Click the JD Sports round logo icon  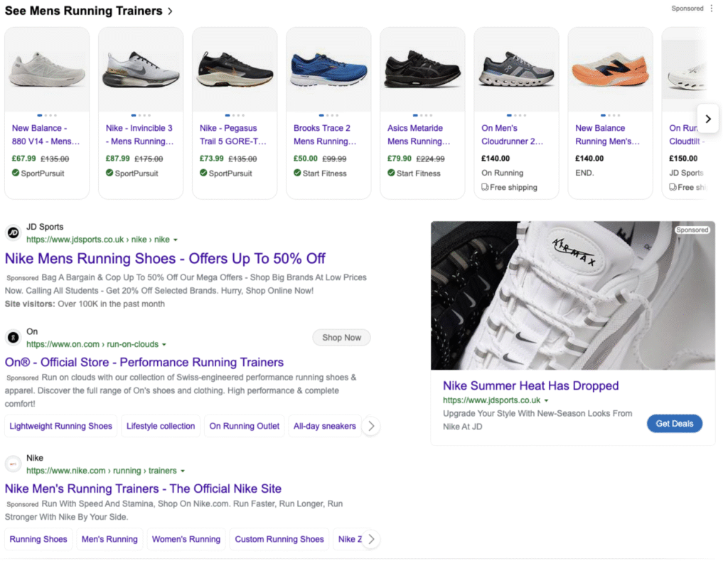click(x=13, y=233)
